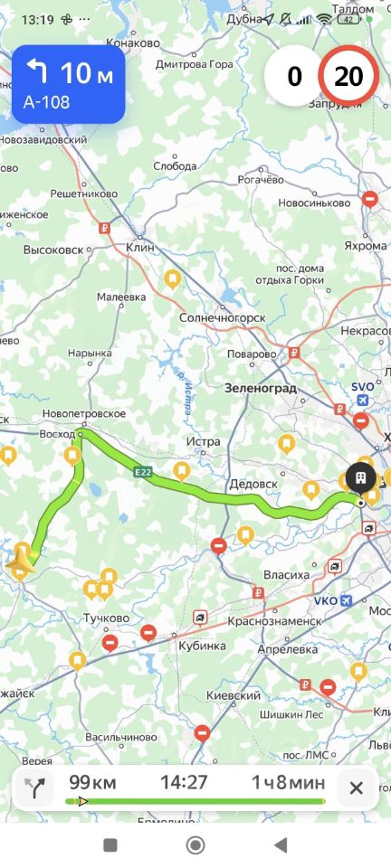
Task: Open the route overview alternatives icon
Action: (x=35, y=787)
